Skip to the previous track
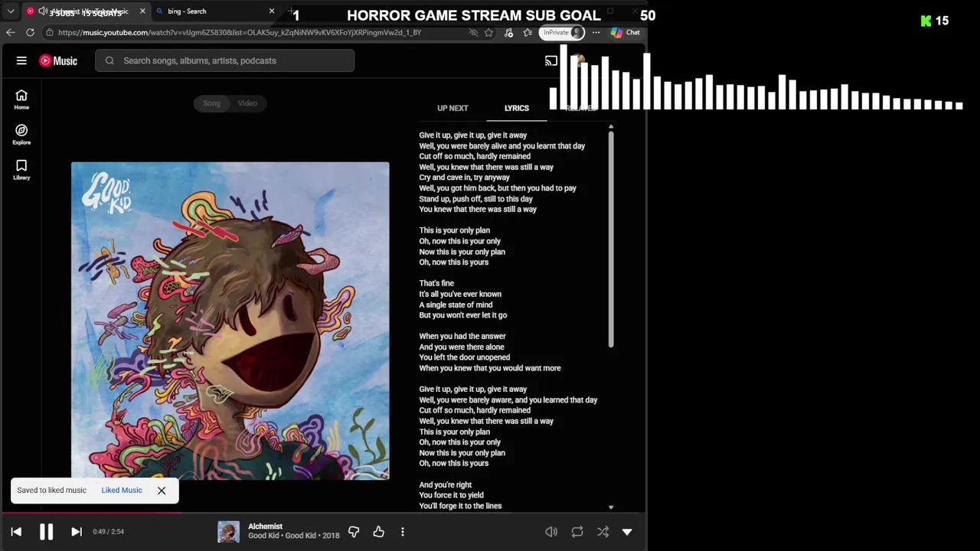Image resolution: width=980 pixels, height=551 pixels. [16, 532]
